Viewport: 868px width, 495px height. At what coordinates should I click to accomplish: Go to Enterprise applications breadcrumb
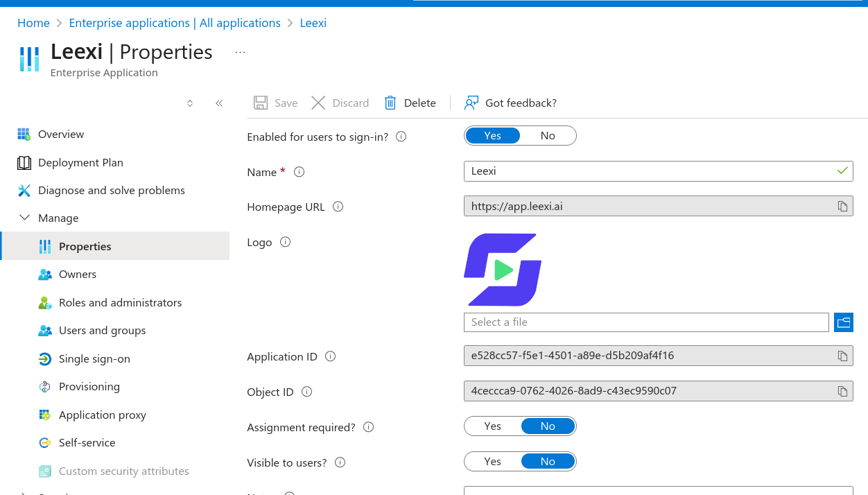[x=175, y=23]
